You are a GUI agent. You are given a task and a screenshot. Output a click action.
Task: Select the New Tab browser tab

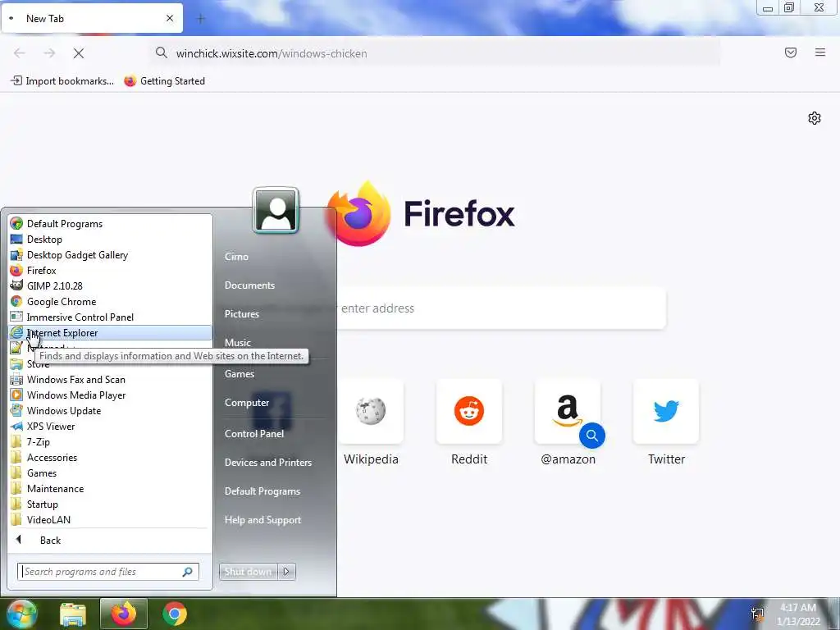(92, 18)
